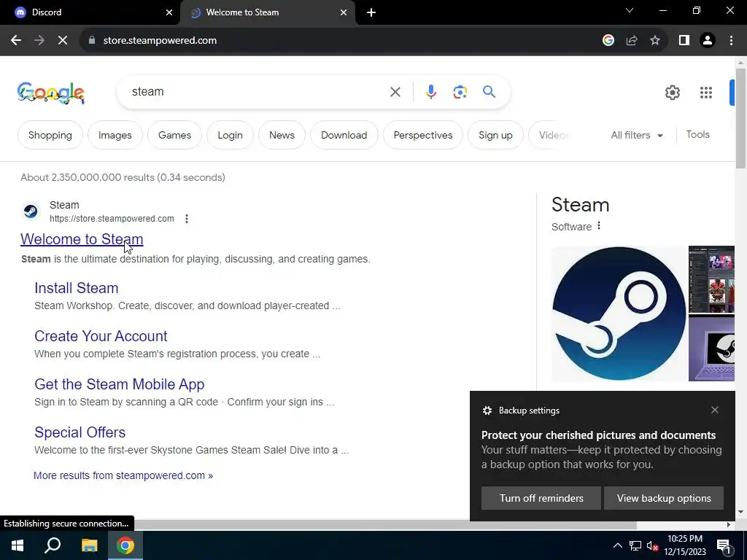Click the gear icon in Backup settings
747x560 pixels.
click(487, 411)
